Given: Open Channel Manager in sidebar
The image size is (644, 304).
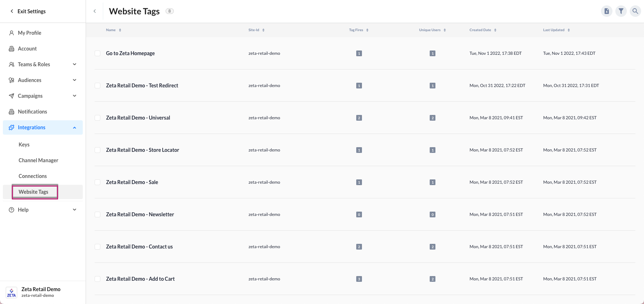Looking at the screenshot, I should click(38, 160).
